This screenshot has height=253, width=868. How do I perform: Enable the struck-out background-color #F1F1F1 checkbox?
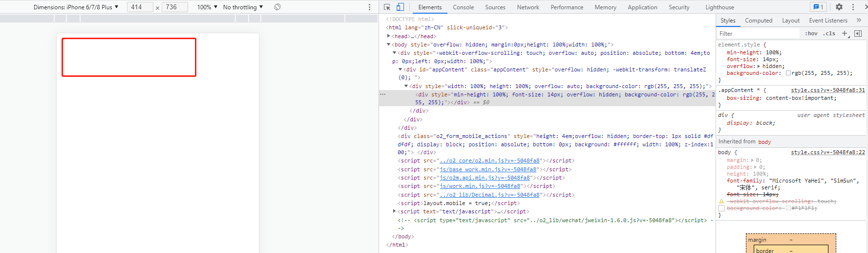pyautogui.click(x=721, y=208)
